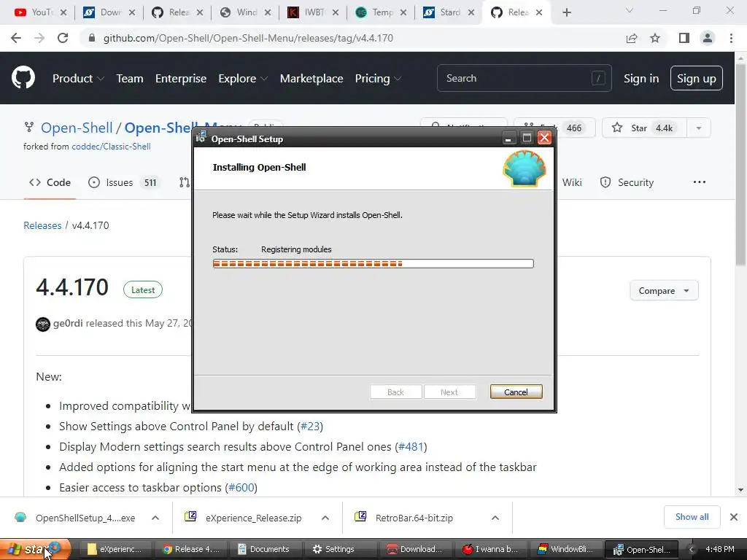Viewport: 747px width, 560px height.
Task: Go back using the browser back arrow
Action: pos(16,38)
